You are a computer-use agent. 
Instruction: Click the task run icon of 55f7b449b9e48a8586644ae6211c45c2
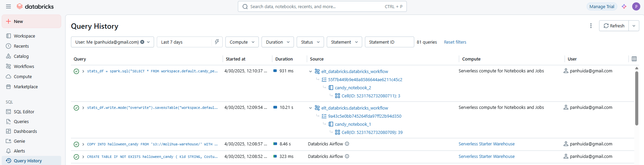point(324,79)
